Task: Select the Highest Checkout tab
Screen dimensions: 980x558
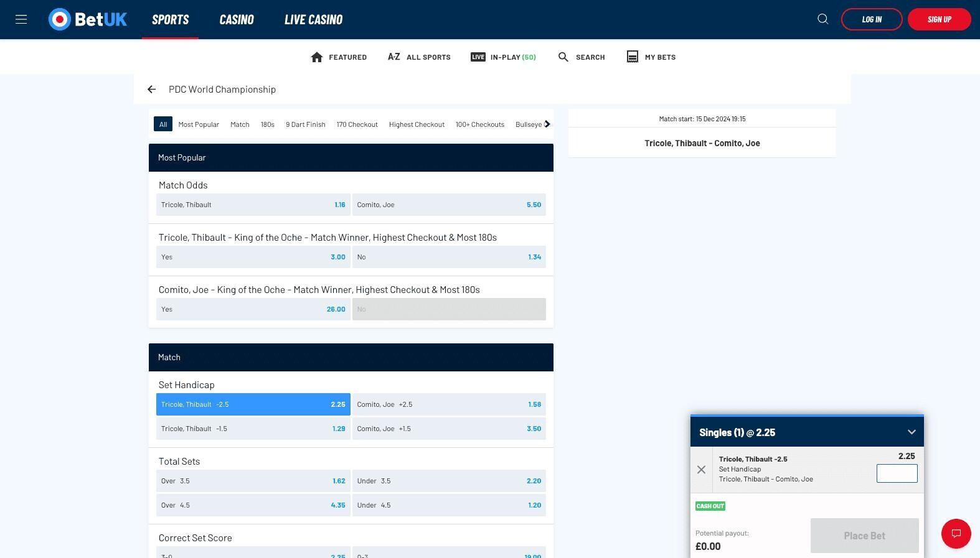Action: coord(417,124)
